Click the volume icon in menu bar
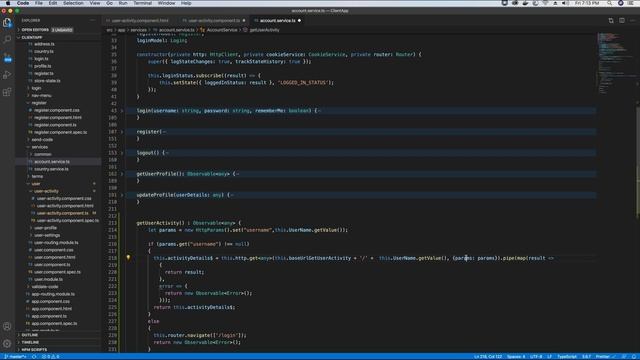Viewport: 640px width, 360px height. pos(565,3)
